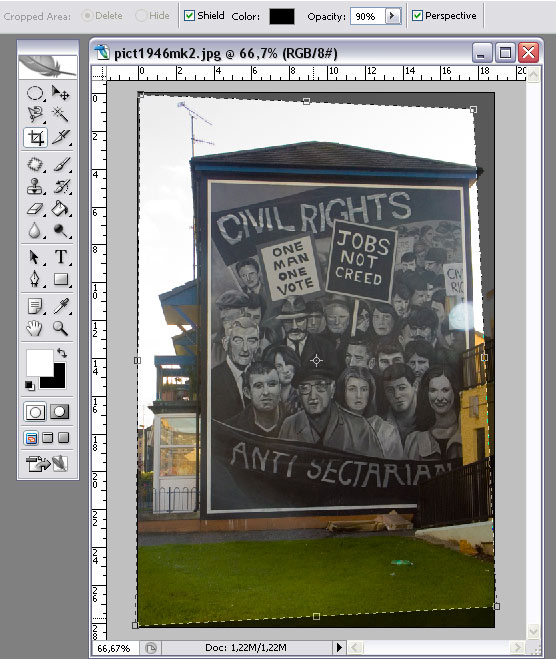Minimize the pict1946mk2.jpg document window
556x659 pixels.
coord(482,53)
